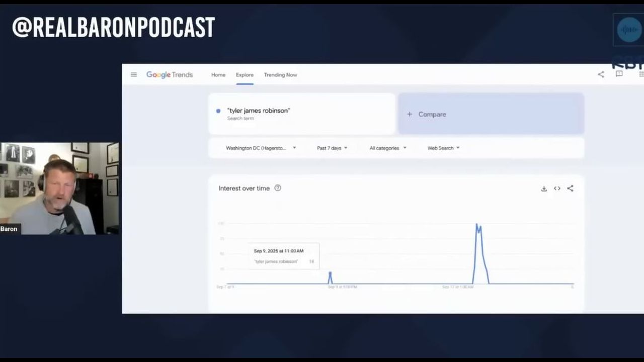Viewport: 644px width, 362px height.
Task: Open the Past 7 days time range dropdown
Action: (x=332, y=148)
